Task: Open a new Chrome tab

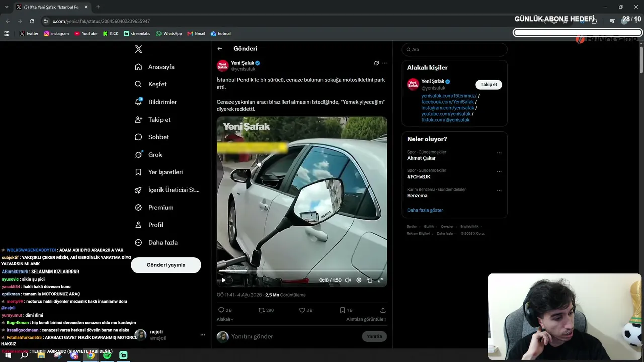Action: coord(98,7)
